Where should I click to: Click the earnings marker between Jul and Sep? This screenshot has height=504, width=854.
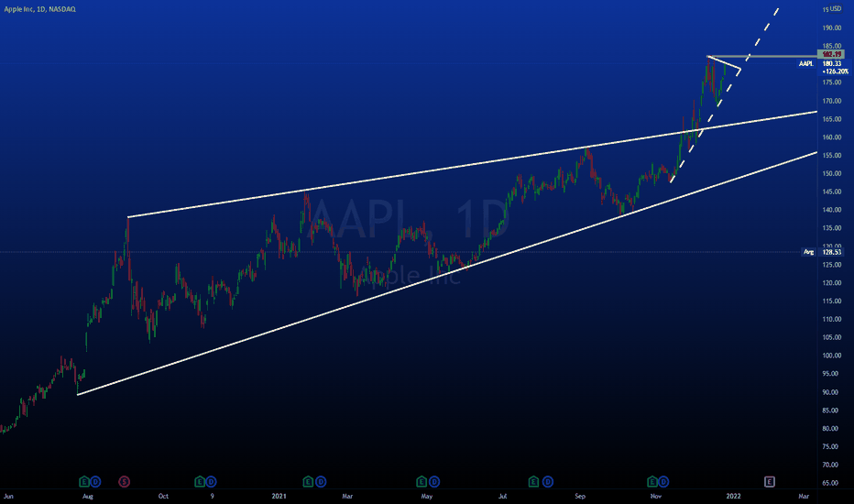(534, 482)
